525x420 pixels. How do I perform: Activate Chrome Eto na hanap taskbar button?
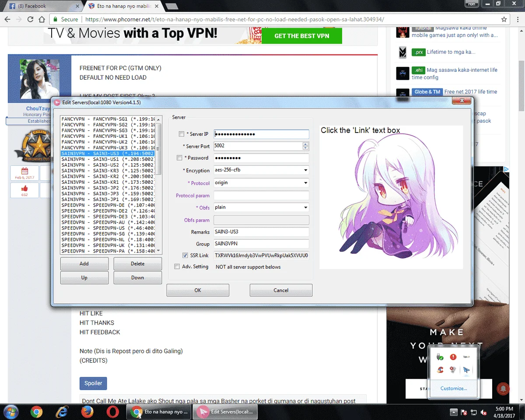click(x=160, y=412)
